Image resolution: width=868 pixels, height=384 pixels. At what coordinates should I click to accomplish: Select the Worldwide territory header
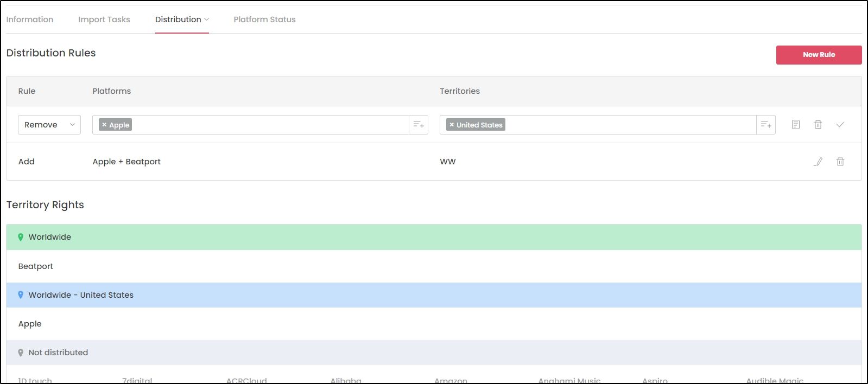(x=434, y=237)
